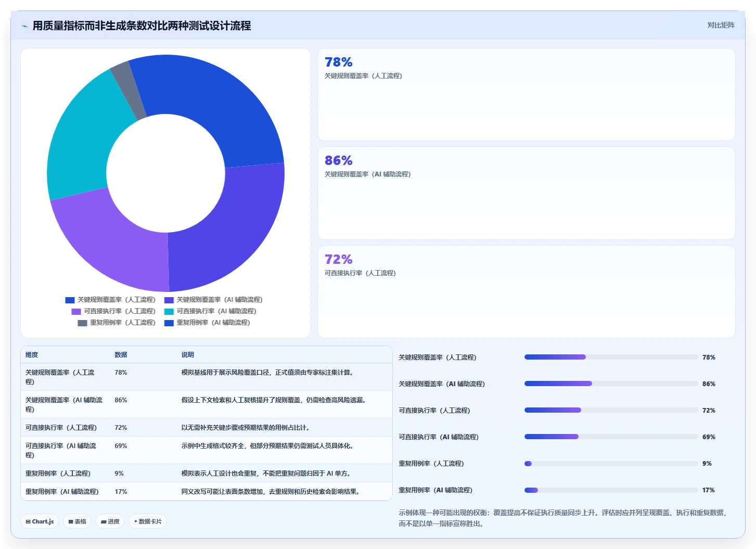
Task: Click the description starting 假设上下文检索和人工复核
Action: [x=275, y=400]
